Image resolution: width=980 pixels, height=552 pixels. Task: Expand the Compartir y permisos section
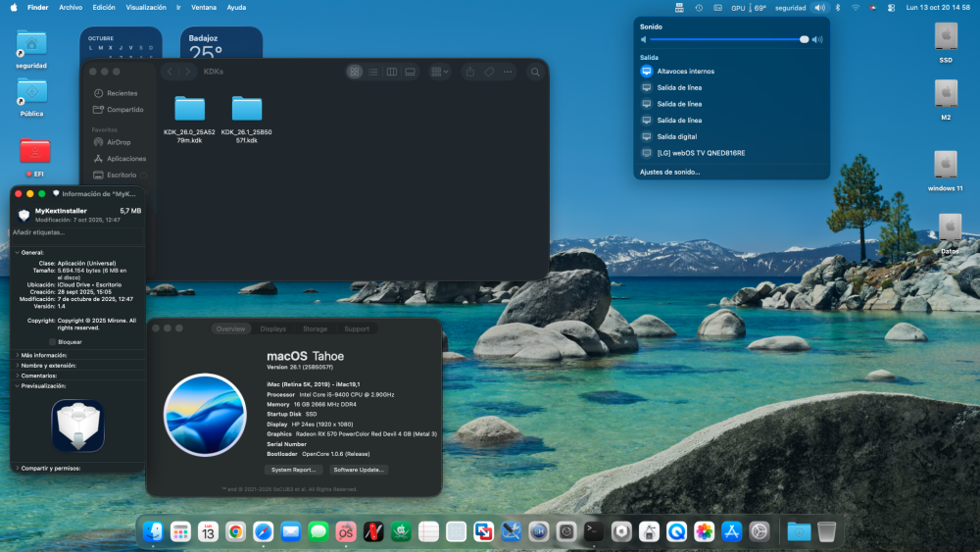(x=17, y=468)
